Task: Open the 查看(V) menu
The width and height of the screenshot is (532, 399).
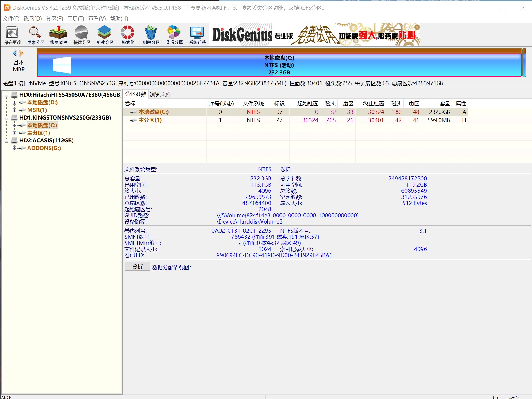Action: point(97,19)
